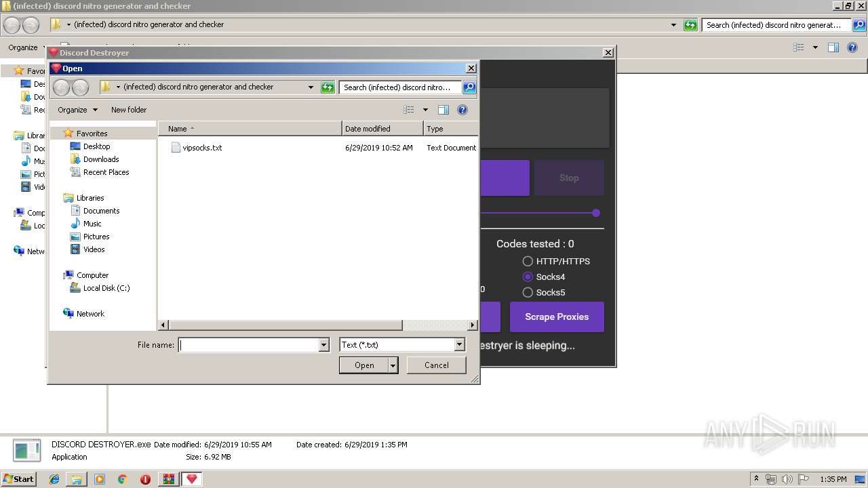The image size is (868, 488).
Task: Sort by Type column header
Action: pos(451,129)
